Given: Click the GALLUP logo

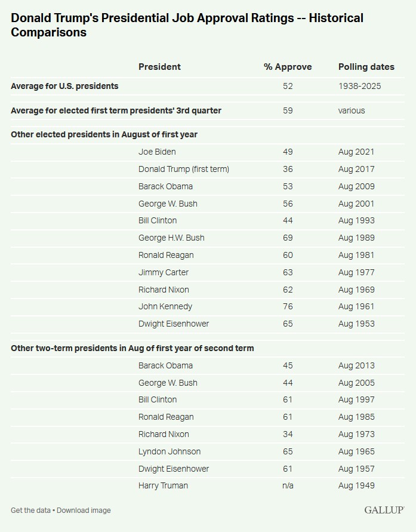Looking at the screenshot, I should 384,510.
